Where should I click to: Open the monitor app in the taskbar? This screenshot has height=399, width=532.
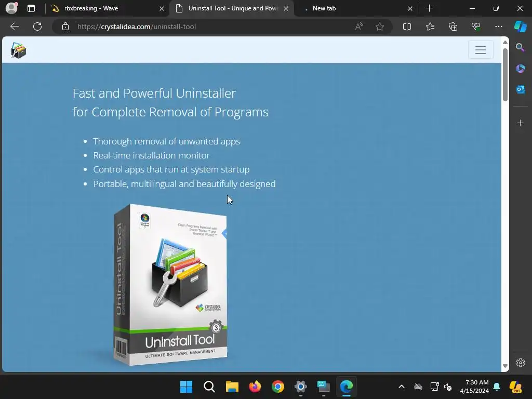323,387
